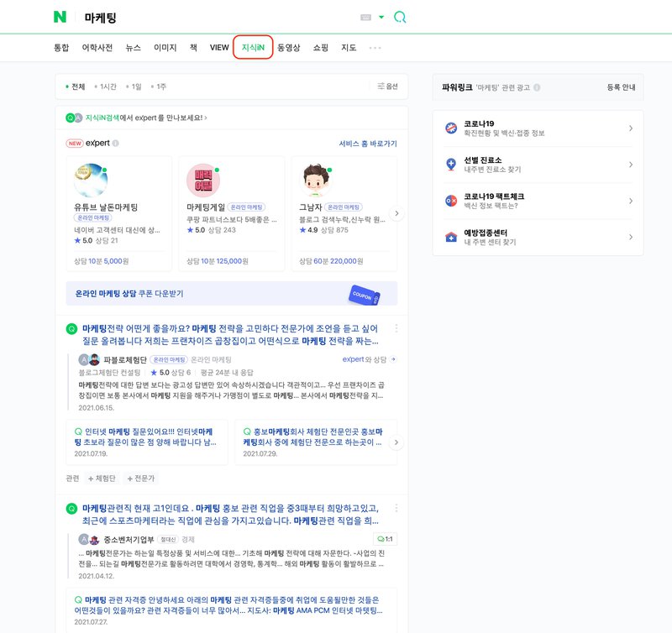Click 등록 안내 link
672x633 pixels.
621,87
